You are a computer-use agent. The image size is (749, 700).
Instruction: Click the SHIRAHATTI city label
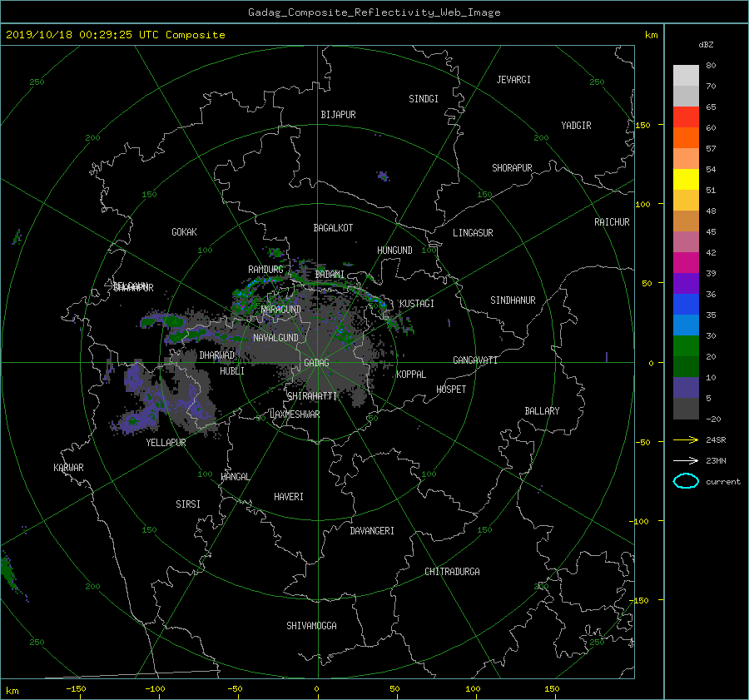(312, 396)
